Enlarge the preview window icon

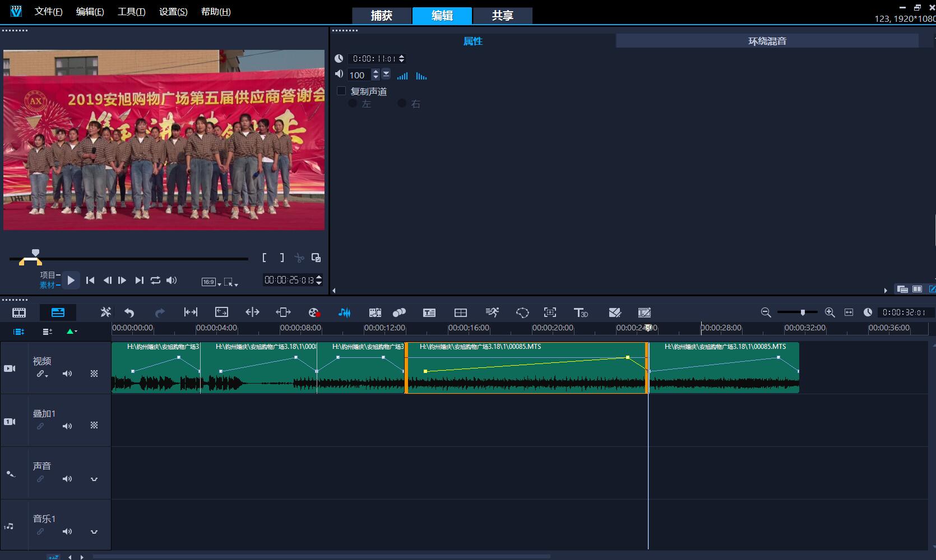coord(316,258)
